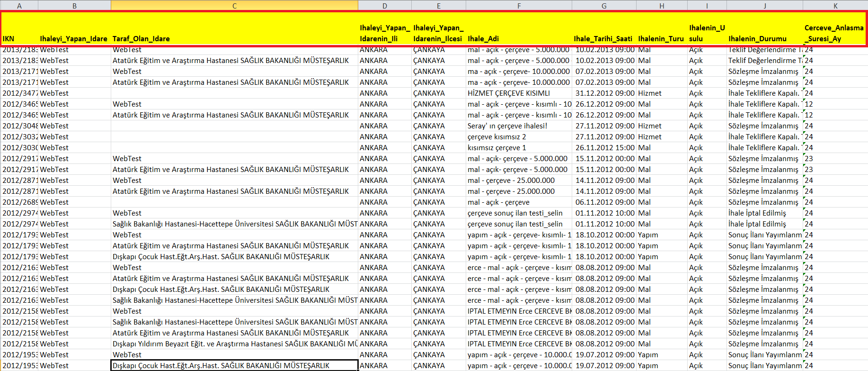Select the Ihalenin_Turu header cell
Viewport: 868px width, 371px height.
[662, 28]
